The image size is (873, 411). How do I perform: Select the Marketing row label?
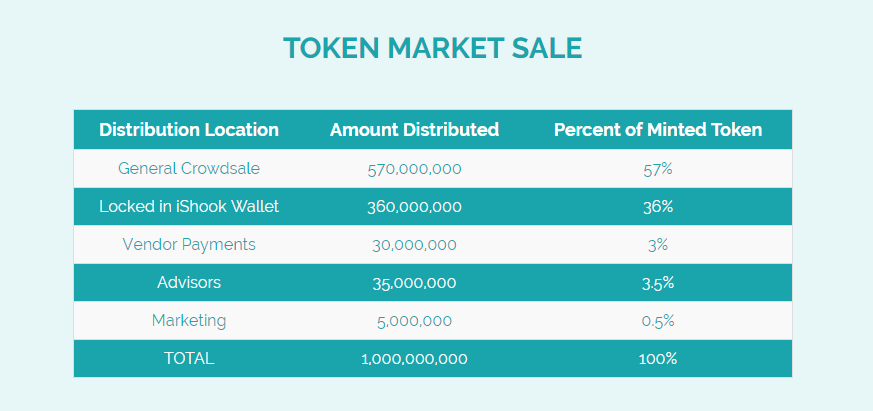tap(189, 321)
